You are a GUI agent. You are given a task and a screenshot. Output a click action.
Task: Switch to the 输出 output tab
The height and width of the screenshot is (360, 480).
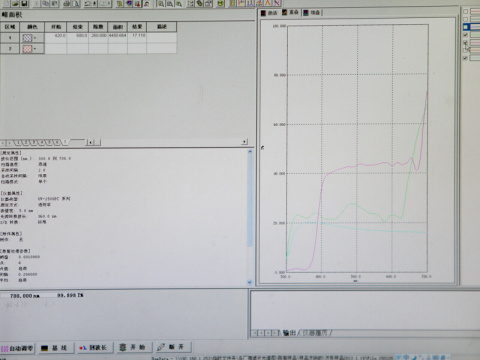point(289,333)
